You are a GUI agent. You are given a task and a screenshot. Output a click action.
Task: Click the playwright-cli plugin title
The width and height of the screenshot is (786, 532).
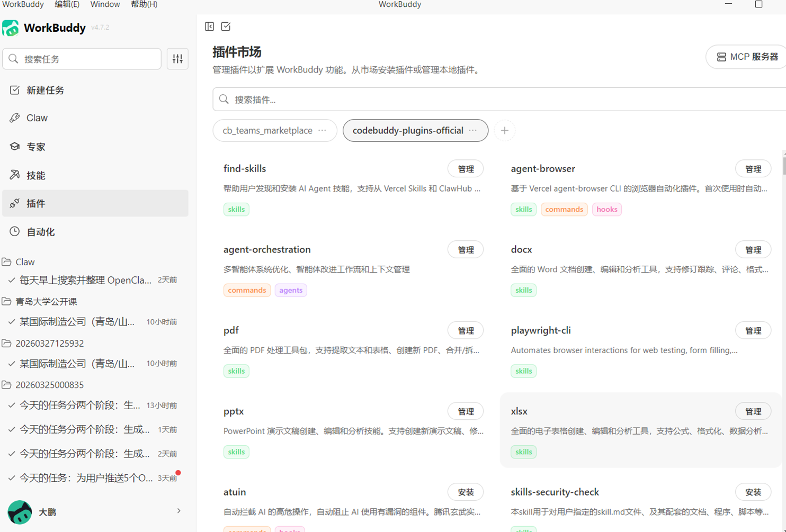point(541,330)
